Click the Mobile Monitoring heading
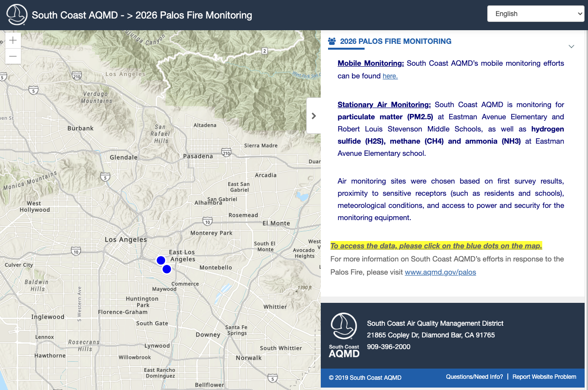 [371, 63]
